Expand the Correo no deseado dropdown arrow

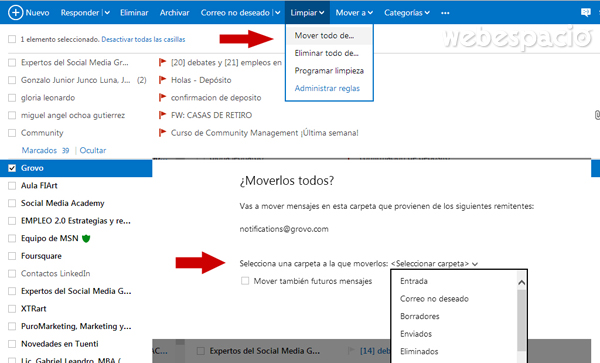(x=278, y=13)
